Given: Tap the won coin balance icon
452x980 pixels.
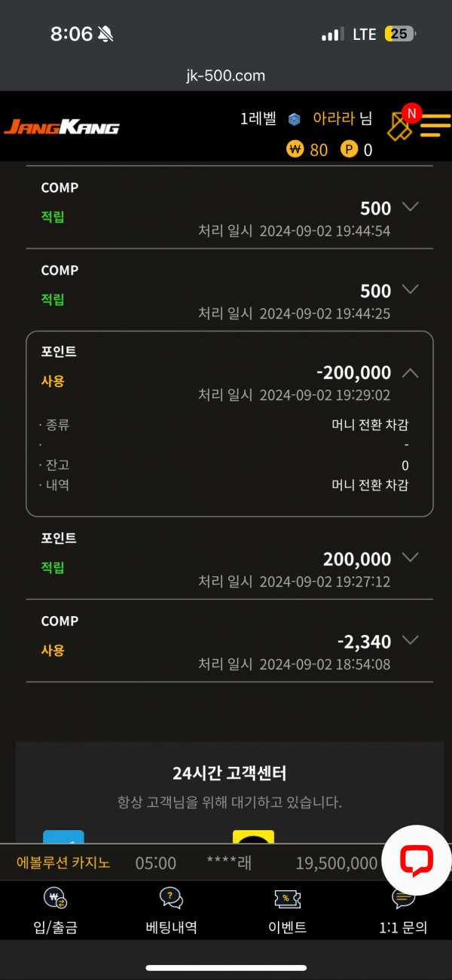Looking at the screenshot, I should (295, 150).
